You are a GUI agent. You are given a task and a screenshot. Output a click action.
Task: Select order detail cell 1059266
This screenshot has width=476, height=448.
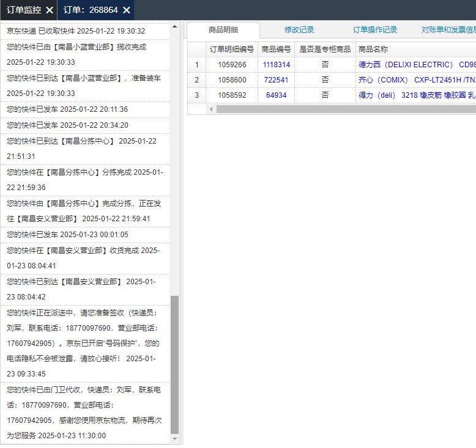(232, 65)
